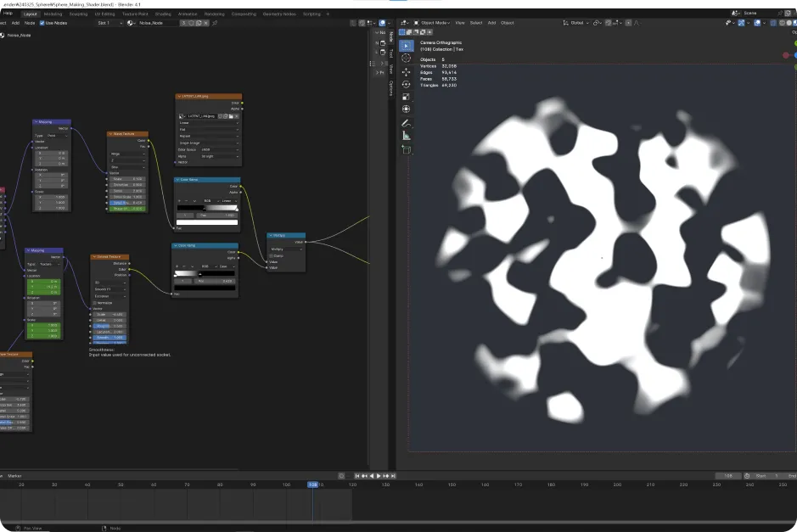Switch to the Modeling workspace tab

53,14
